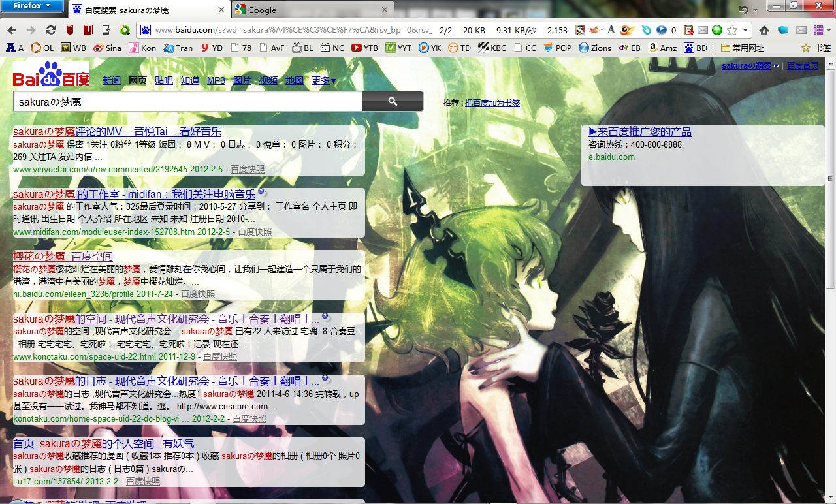Click the black S icon in address bar

580,30
